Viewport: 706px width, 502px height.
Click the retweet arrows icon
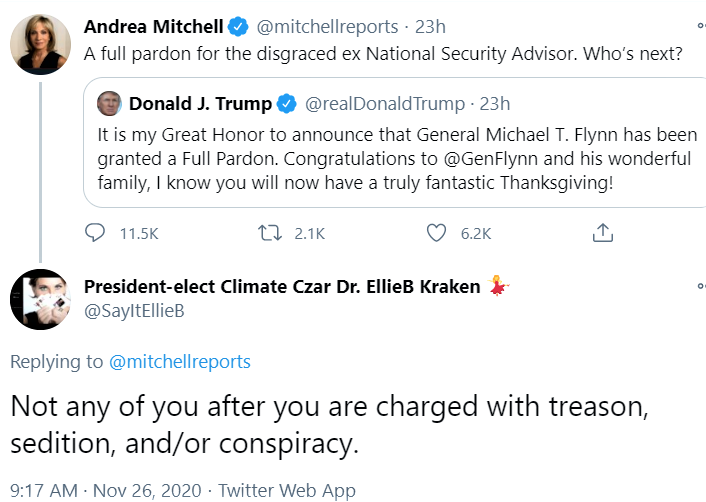coord(267,233)
